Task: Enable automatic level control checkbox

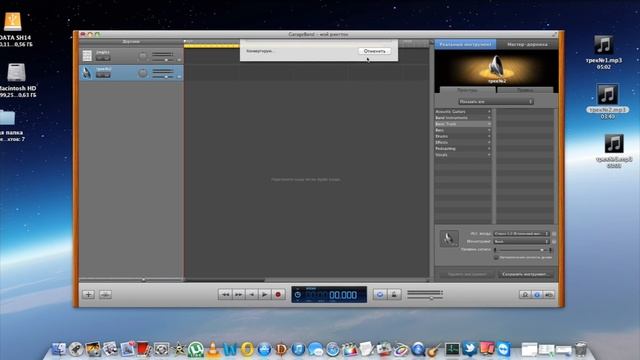Action: click(496, 257)
